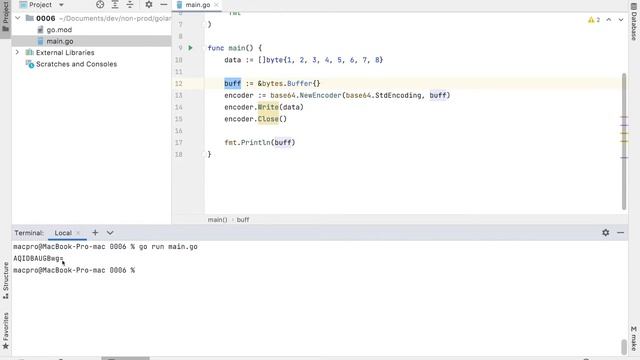Add a new terminal session
The height and width of the screenshot is (360, 640).
95,233
